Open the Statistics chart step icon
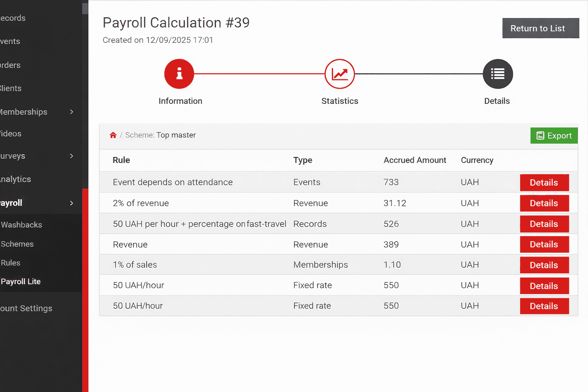Screen dimensions: 588x392 (340, 74)
